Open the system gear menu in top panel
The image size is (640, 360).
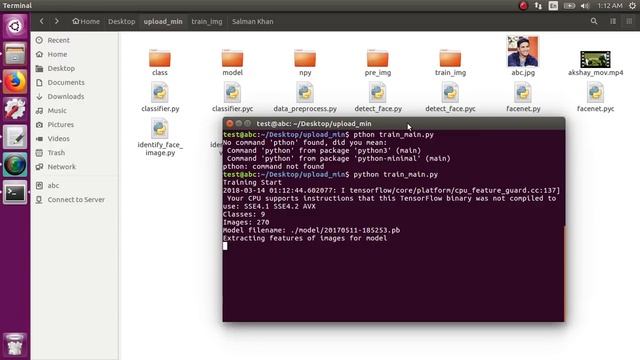coord(632,6)
